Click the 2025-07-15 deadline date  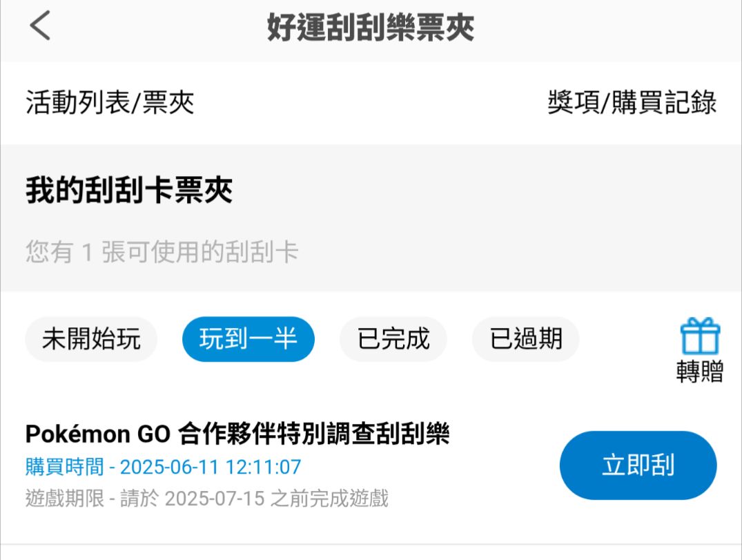(214, 498)
